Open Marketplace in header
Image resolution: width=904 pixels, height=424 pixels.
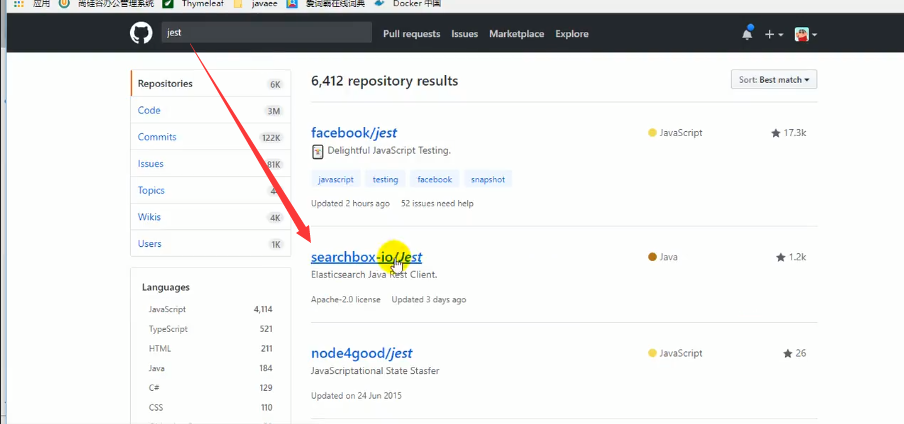click(x=517, y=34)
